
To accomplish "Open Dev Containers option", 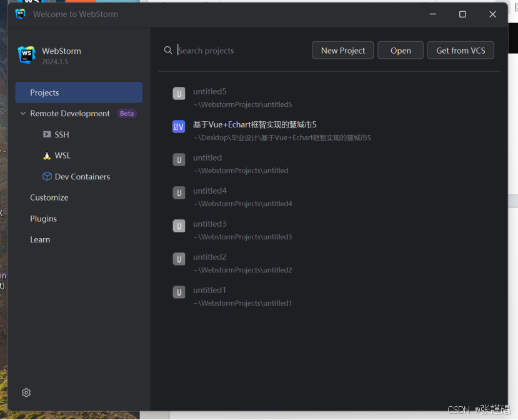I will point(82,177).
